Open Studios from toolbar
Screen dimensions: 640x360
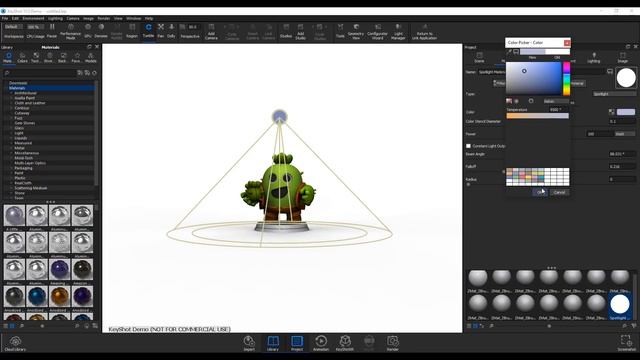(286, 31)
